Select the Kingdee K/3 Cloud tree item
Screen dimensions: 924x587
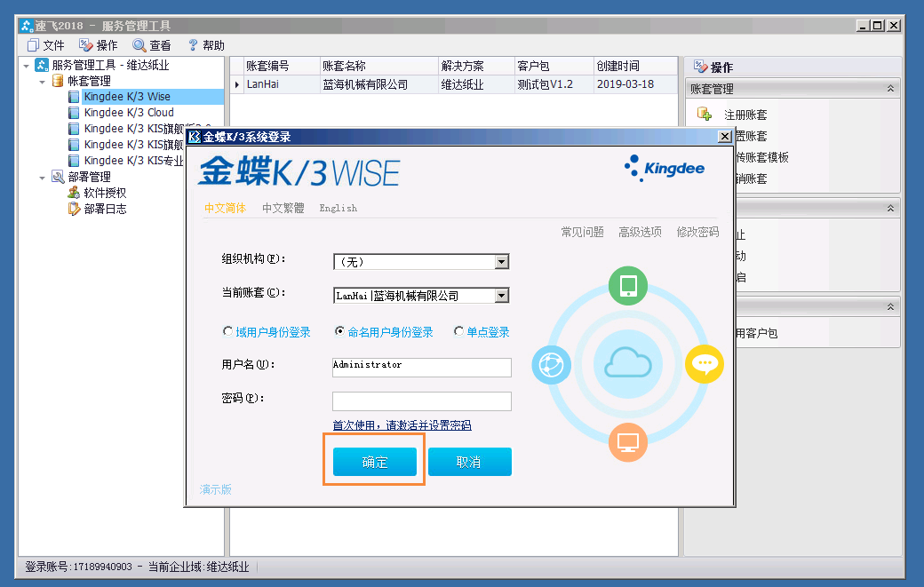[x=129, y=113]
